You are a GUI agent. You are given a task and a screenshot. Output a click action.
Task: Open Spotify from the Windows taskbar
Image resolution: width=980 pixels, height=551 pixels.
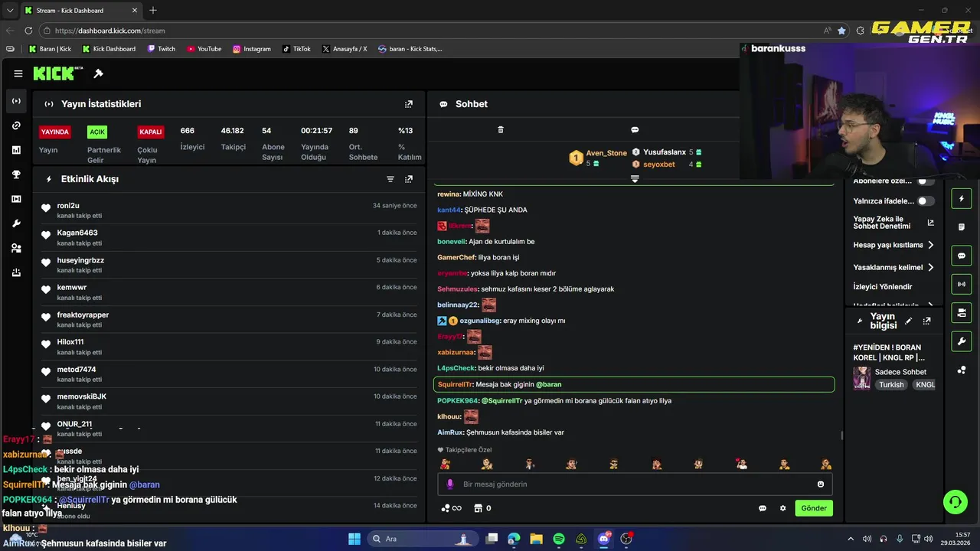(x=559, y=539)
